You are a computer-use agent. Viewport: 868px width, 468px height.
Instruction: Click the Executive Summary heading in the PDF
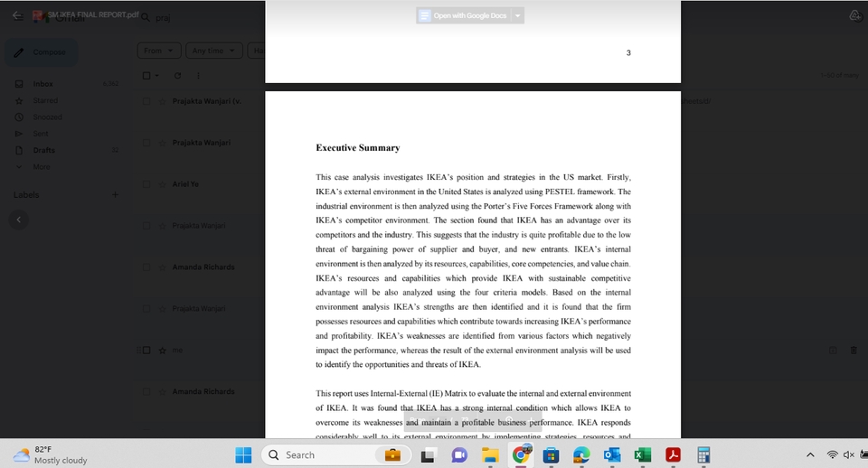[x=358, y=147]
